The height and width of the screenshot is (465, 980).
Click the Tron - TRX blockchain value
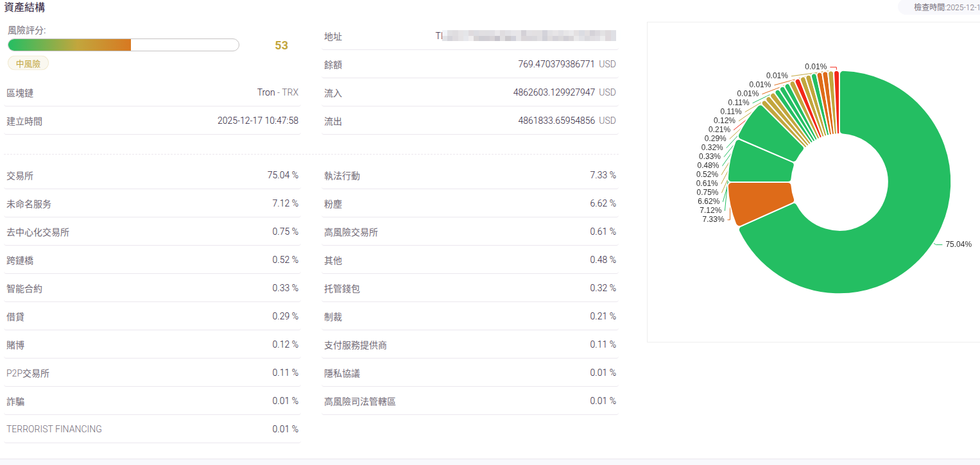tap(277, 92)
